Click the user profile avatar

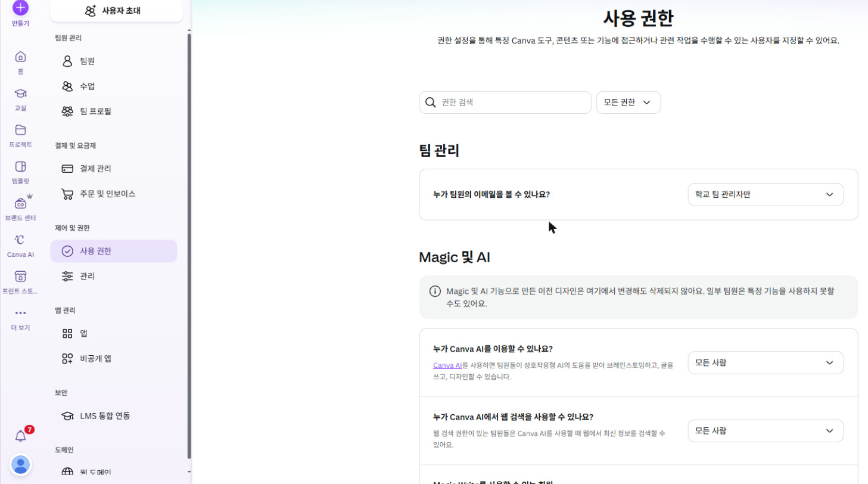(x=21, y=464)
